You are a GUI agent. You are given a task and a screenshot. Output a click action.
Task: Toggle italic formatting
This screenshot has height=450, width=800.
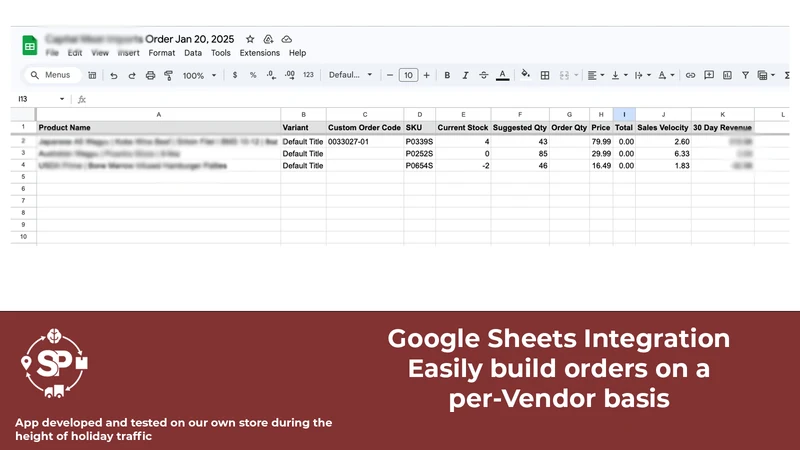coord(465,75)
